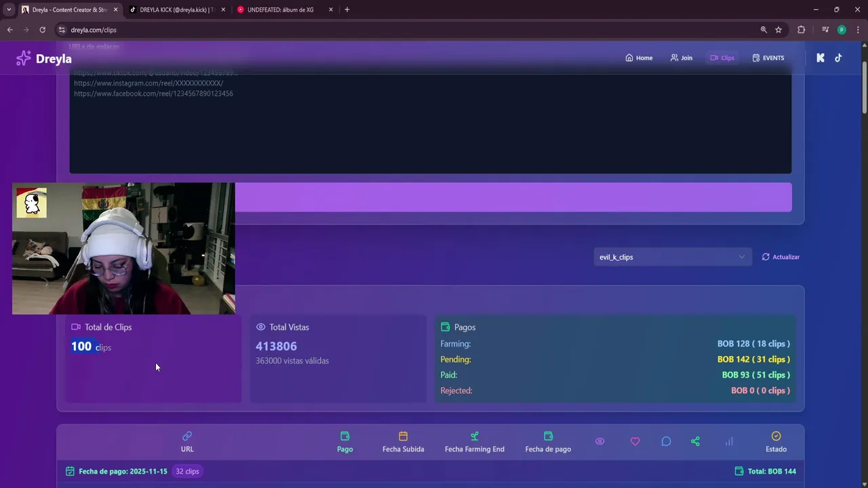Close the UNDEFEATED browser tab
Screen dimensions: 868x488
(331, 9)
